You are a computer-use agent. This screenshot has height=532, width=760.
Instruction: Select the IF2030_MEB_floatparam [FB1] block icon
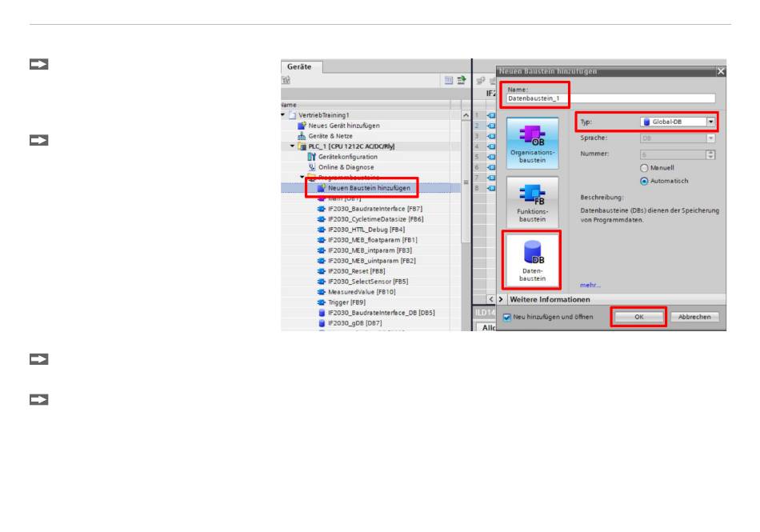click(x=322, y=240)
